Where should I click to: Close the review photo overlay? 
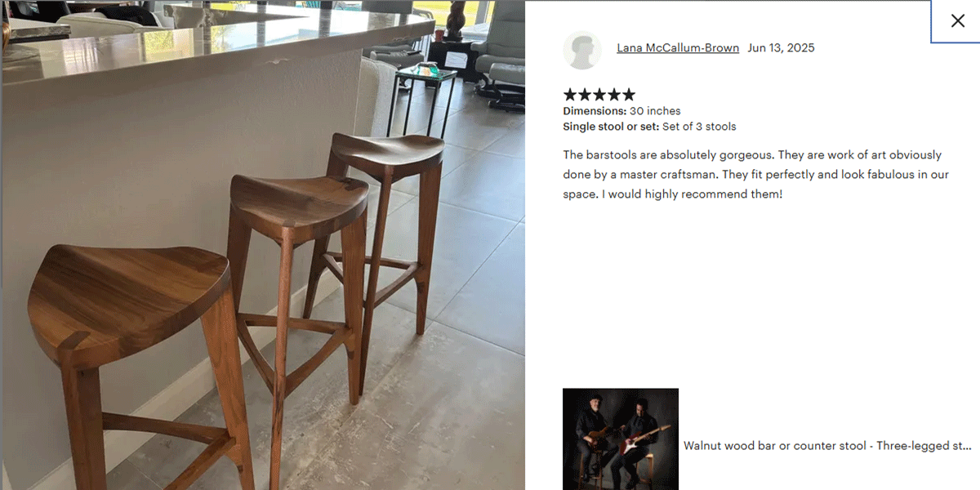957,21
